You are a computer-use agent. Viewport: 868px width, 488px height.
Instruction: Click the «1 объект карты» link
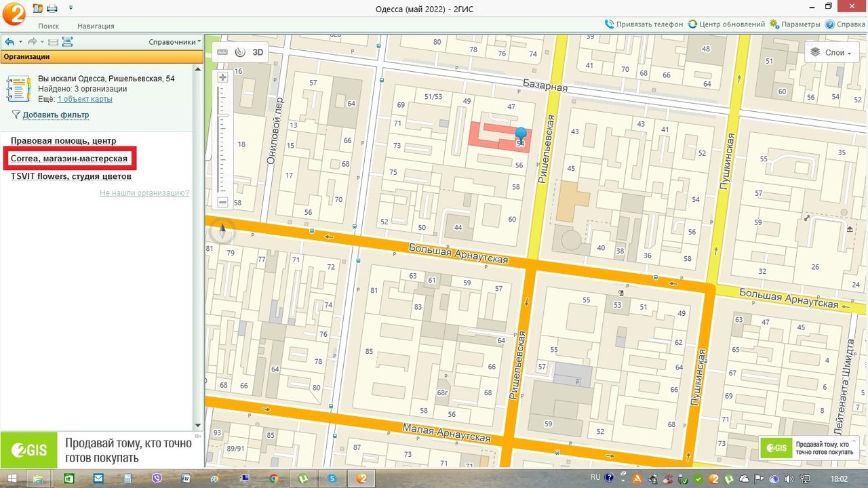tap(85, 99)
